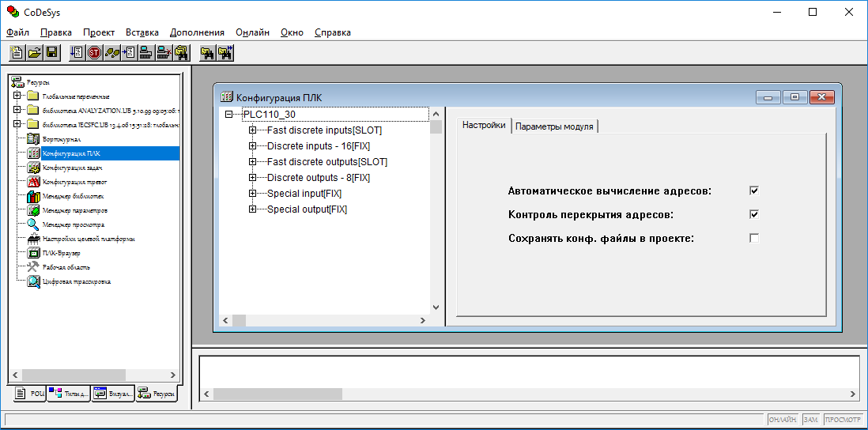
Task: Click the Login computer toolbar icon
Action: [x=145, y=53]
